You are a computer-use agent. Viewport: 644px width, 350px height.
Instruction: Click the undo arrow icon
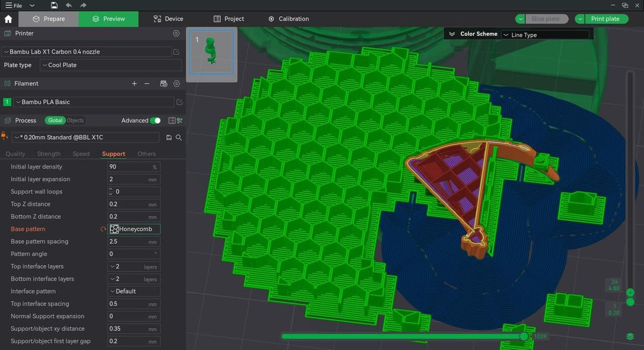[69, 5]
